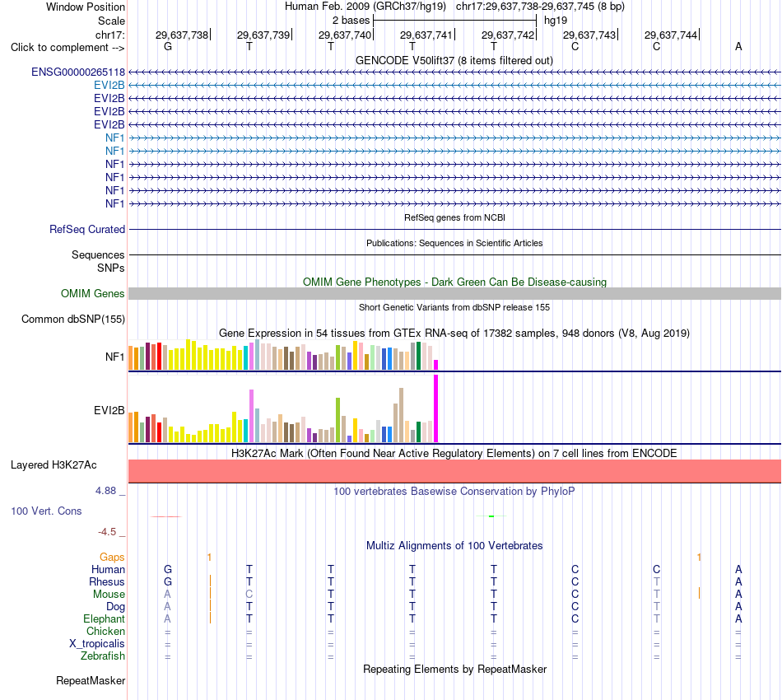Click the OMIM Gene Phenotypes green title
This screenshot has height=700, width=782.
(x=454, y=282)
